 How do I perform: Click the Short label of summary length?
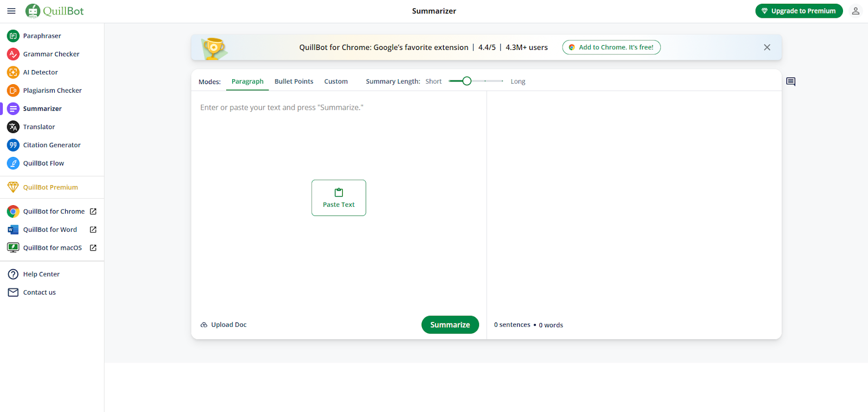(x=433, y=81)
